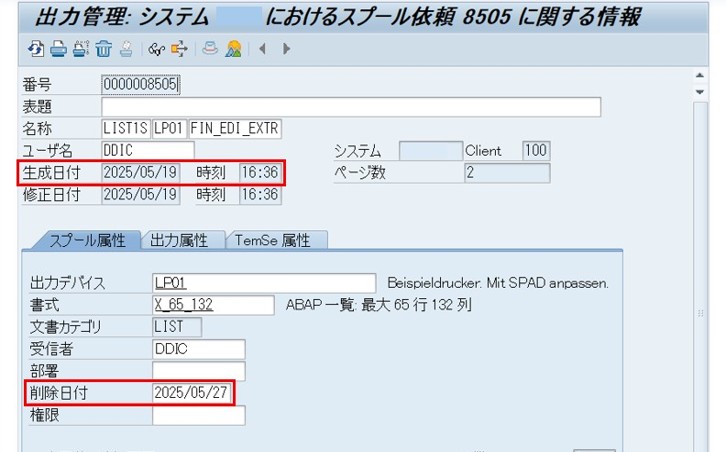Viewport: 726px width, 452px height.
Task: Click the print-with-changed-parameters icon
Action: pyautogui.click(x=81, y=49)
